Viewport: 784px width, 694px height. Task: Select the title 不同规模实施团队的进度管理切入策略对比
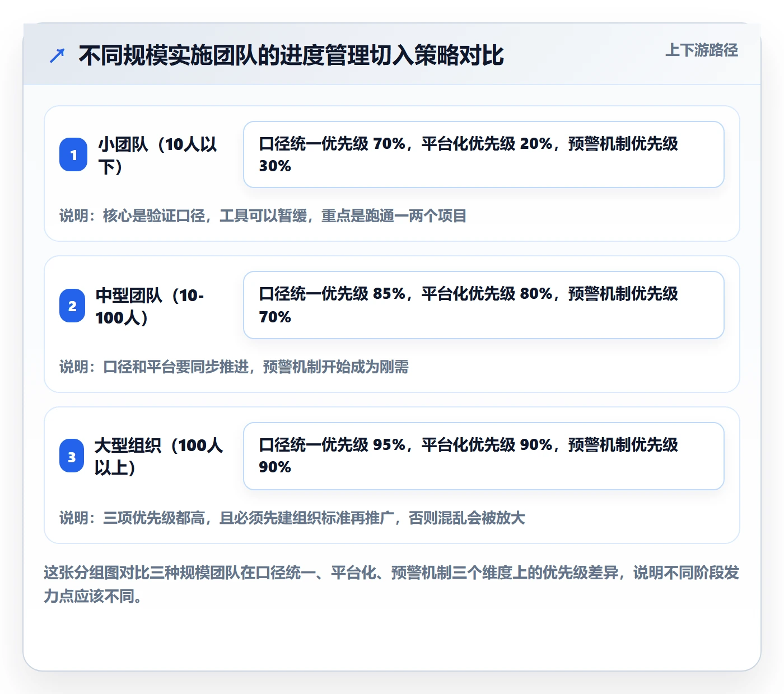pos(291,55)
